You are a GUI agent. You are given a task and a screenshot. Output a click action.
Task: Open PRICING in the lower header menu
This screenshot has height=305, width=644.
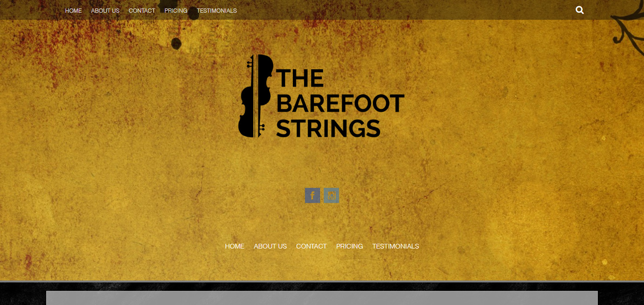click(349, 246)
